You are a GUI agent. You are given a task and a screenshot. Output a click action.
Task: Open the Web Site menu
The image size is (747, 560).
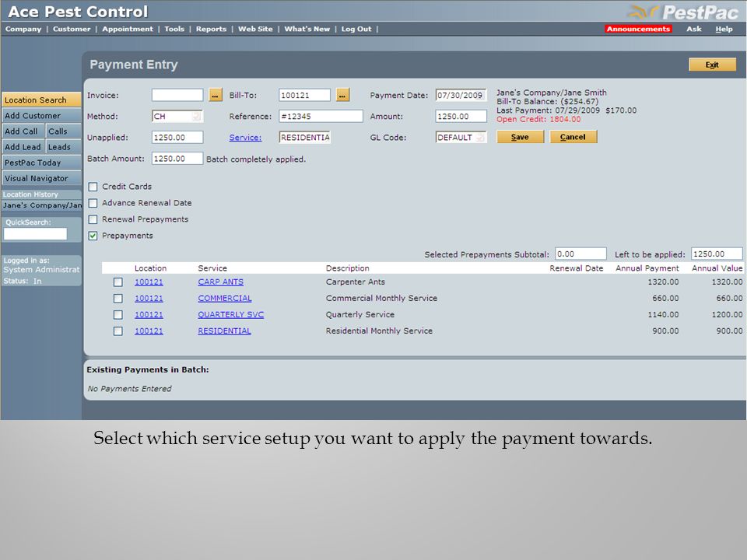tap(255, 29)
